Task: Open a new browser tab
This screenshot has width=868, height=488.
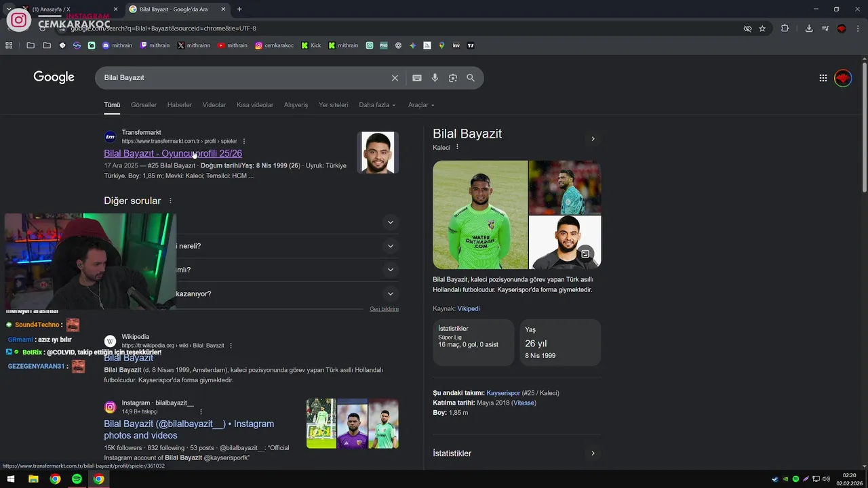Action: (239, 9)
